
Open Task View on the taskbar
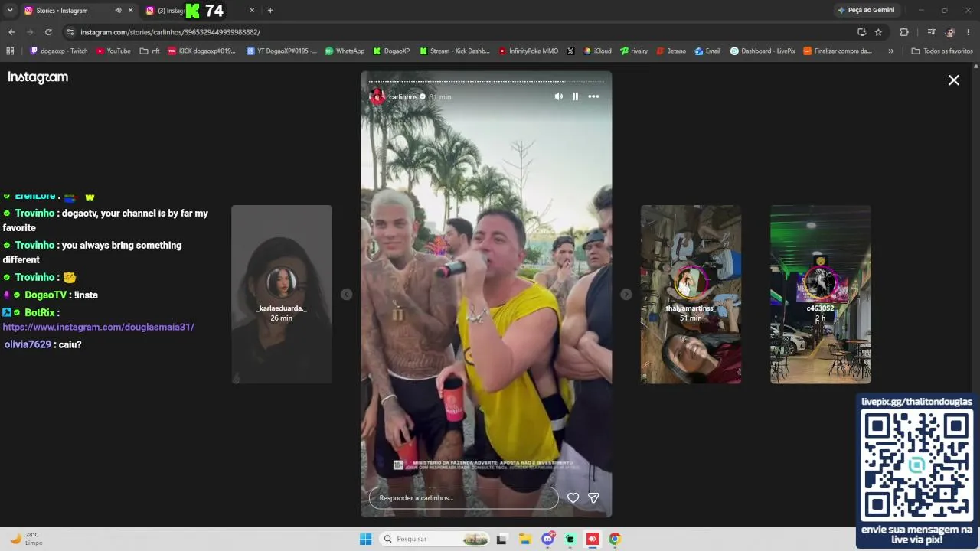pyautogui.click(x=501, y=539)
